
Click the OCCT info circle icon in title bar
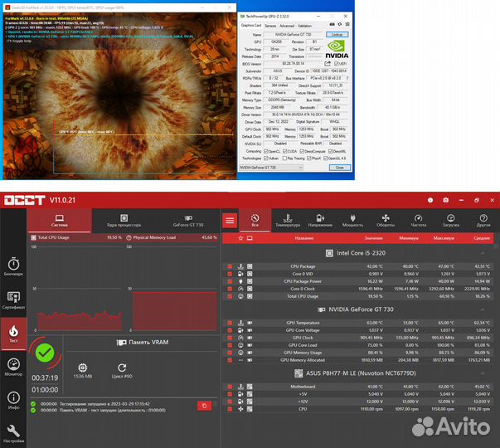[x=430, y=200]
